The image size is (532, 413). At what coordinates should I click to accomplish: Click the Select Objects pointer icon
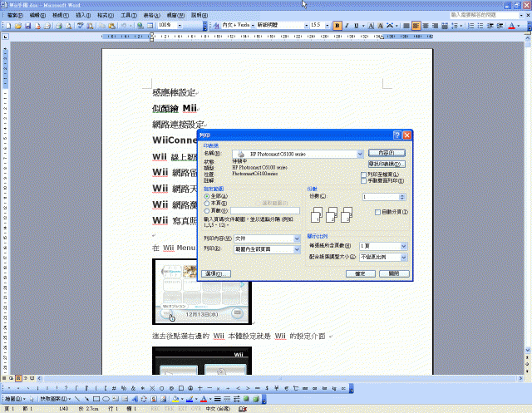click(32, 399)
